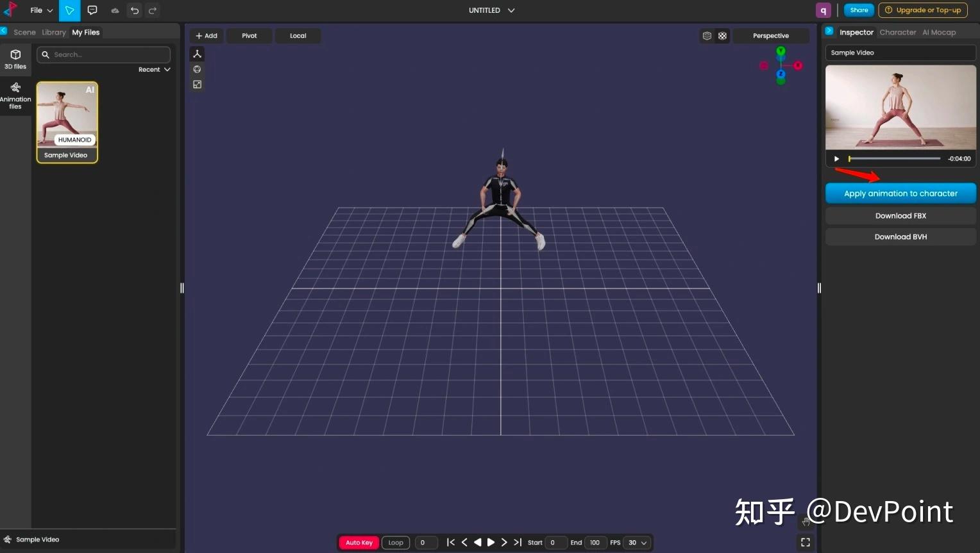Image resolution: width=980 pixels, height=553 pixels.
Task: Click the comment bubble icon in top bar
Action: pyautogui.click(x=92, y=10)
